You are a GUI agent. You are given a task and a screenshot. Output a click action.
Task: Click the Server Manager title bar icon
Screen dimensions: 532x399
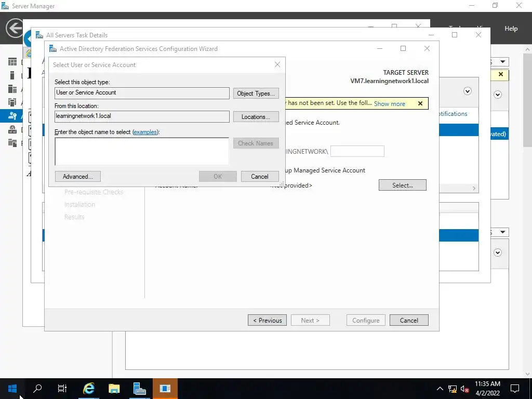5,6
